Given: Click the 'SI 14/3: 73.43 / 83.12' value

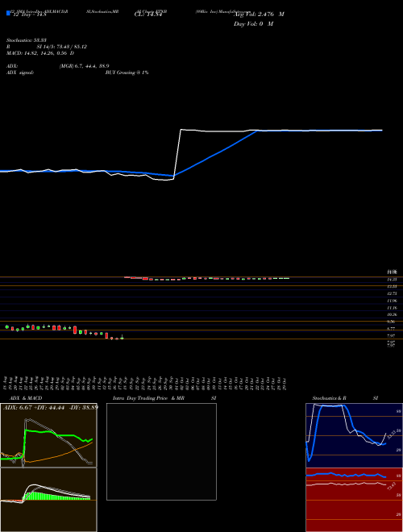Looking at the screenshot, I should point(62,47).
